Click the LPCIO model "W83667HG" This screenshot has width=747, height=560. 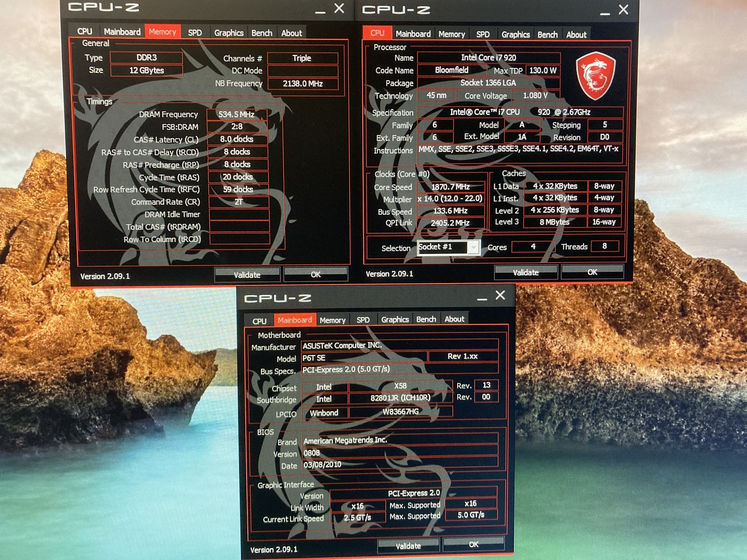pos(400,412)
